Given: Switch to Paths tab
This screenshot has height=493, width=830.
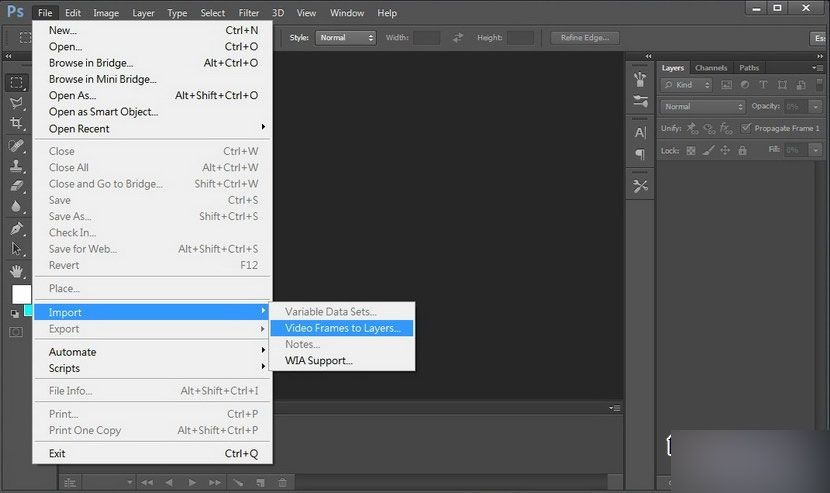Looking at the screenshot, I should point(749,68).
